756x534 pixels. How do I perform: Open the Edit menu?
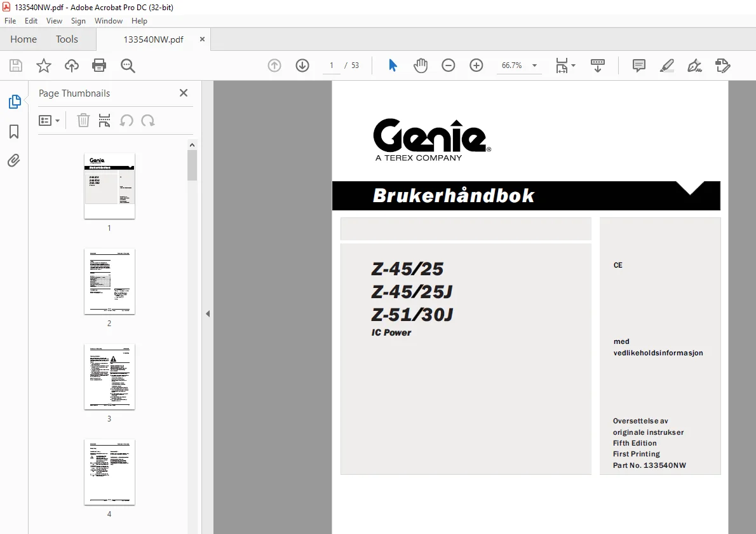[31, 21]
